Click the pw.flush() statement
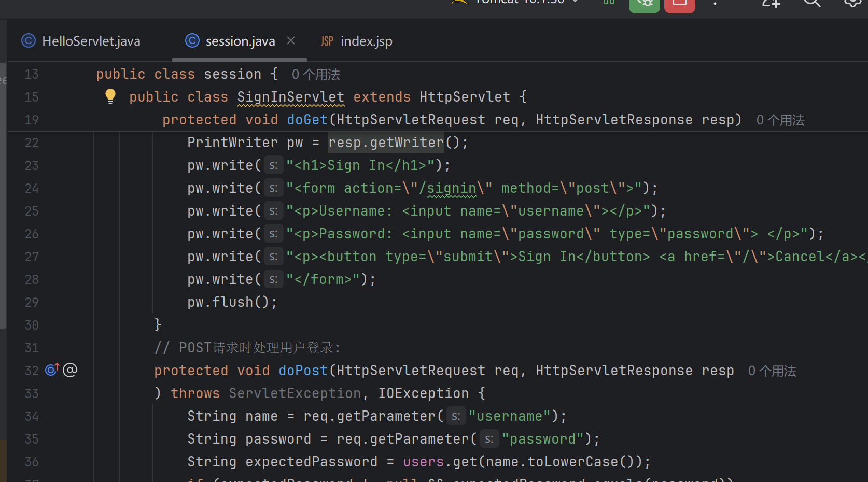This screenshot has height=482, width=868. coord(232,302)
